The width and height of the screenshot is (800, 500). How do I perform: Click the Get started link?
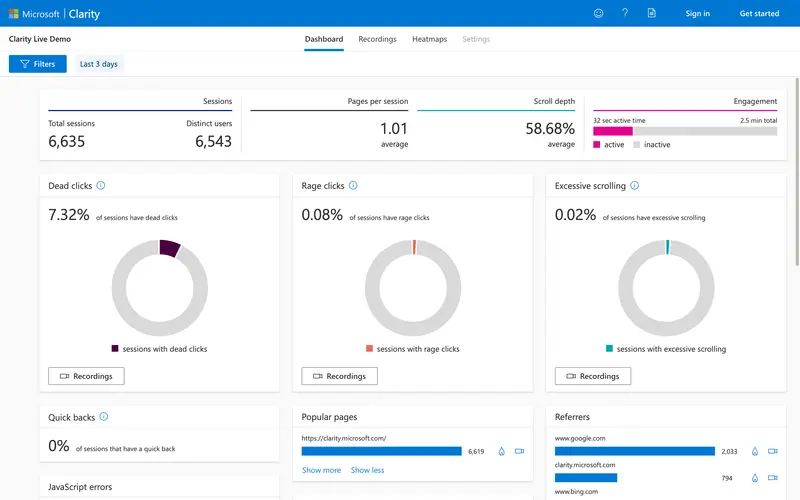coord(759,13)
